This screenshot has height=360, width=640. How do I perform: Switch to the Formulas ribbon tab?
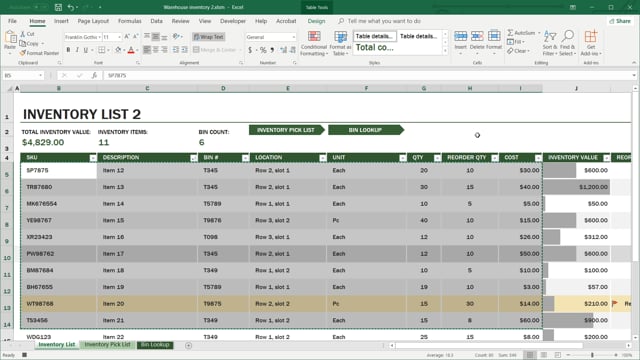[x=129, y=21]
